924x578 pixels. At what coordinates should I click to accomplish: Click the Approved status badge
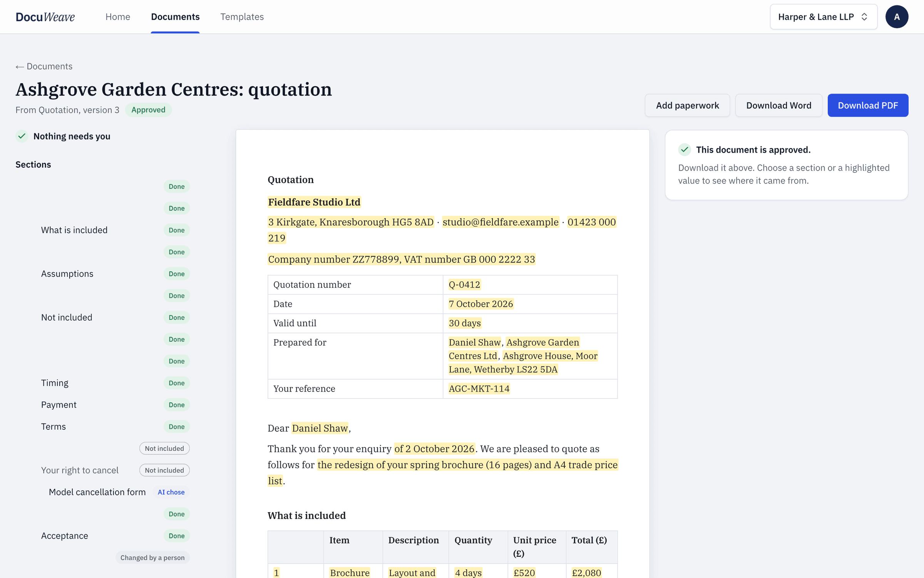148,110
